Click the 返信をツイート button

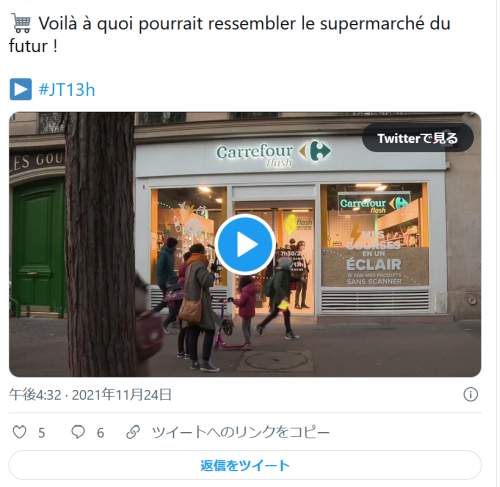tap(245, 465)
